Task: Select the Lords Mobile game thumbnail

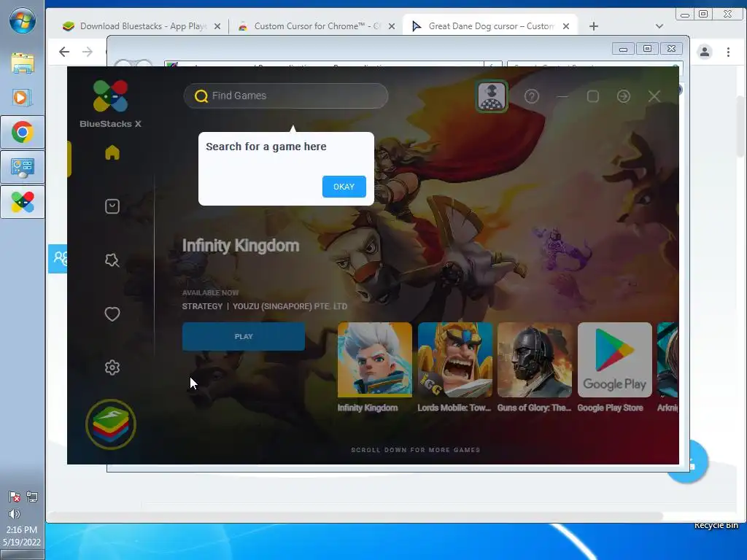Action: (x=455, y=359)
